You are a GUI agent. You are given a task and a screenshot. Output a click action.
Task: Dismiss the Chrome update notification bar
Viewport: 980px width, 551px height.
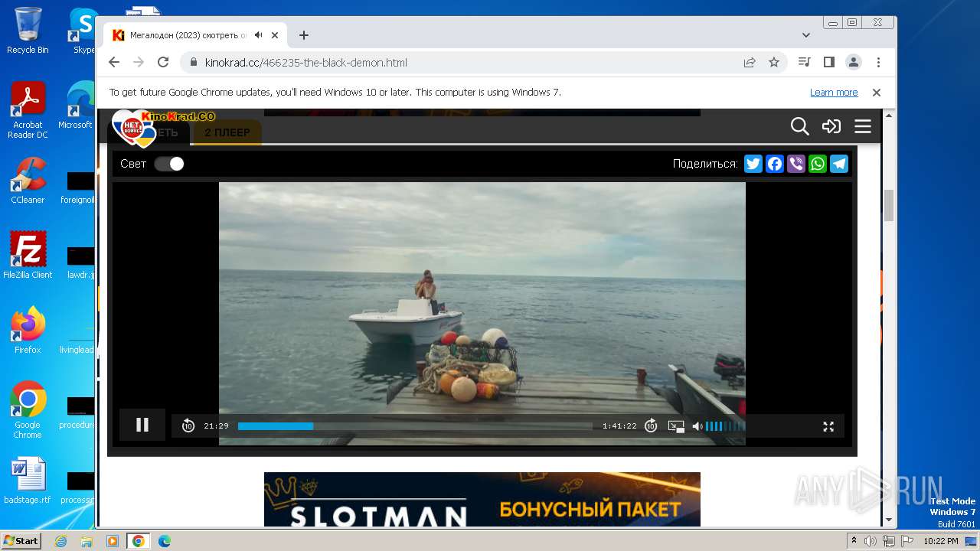point(877,93)
